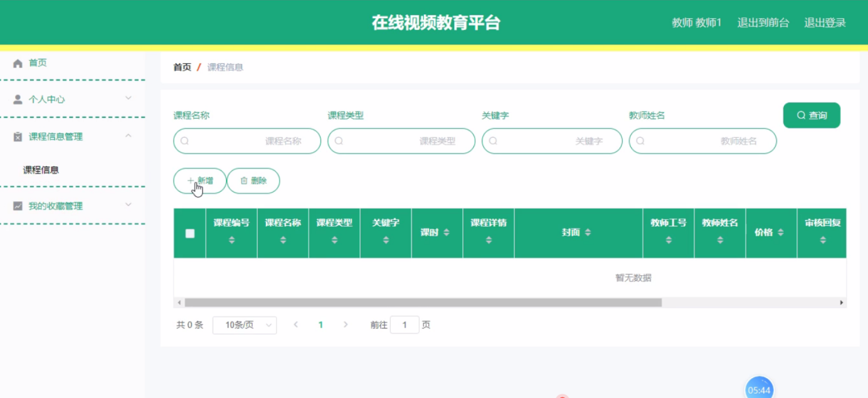868x398 pixels.
Task: Click 退出到前台 link in header
Action: pos(763,23)
